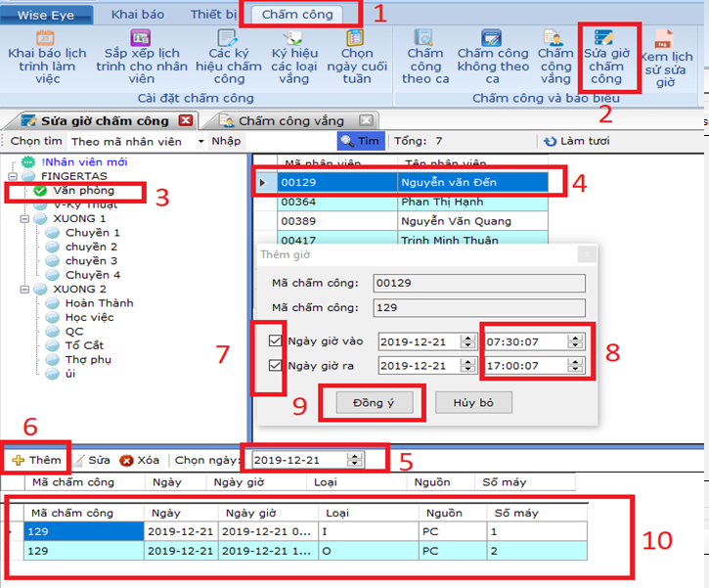Collapse the XUONG 1 tree node
The image size is (709, 588).
[22, 219]
